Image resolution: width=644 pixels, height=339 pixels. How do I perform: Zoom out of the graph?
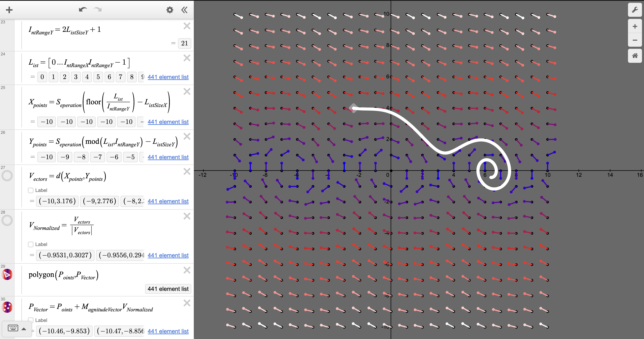(x=635, y=40)
